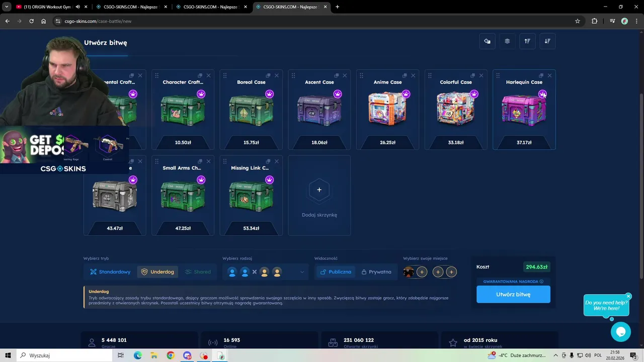Remove the Anime Case from battle
This screenshot has width=644, height=362.
tap(413, 75)
